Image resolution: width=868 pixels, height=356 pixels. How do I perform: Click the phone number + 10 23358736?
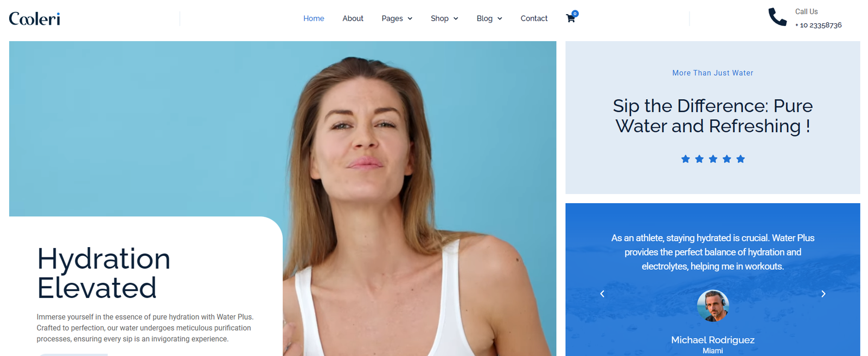click(x=818, y=25)
